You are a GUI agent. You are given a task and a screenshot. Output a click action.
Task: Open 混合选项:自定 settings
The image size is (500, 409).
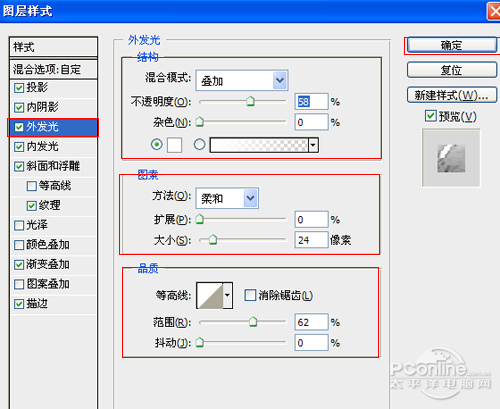click(x=53, y=69)
